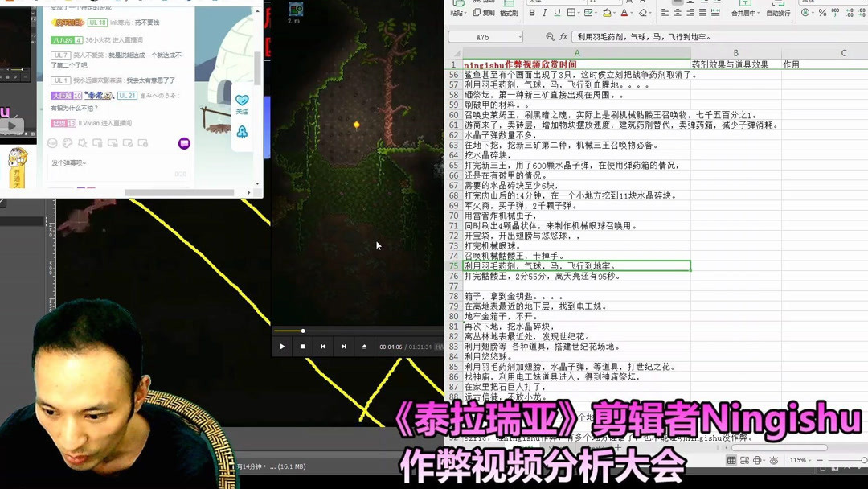
Task: Toggle wrap text (自动换行)
Action: tap(778, 14)
